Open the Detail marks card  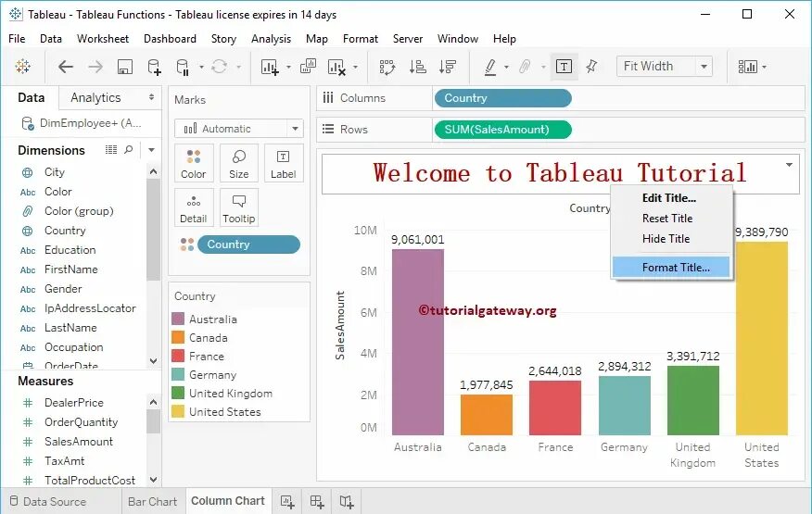(193, 207)
